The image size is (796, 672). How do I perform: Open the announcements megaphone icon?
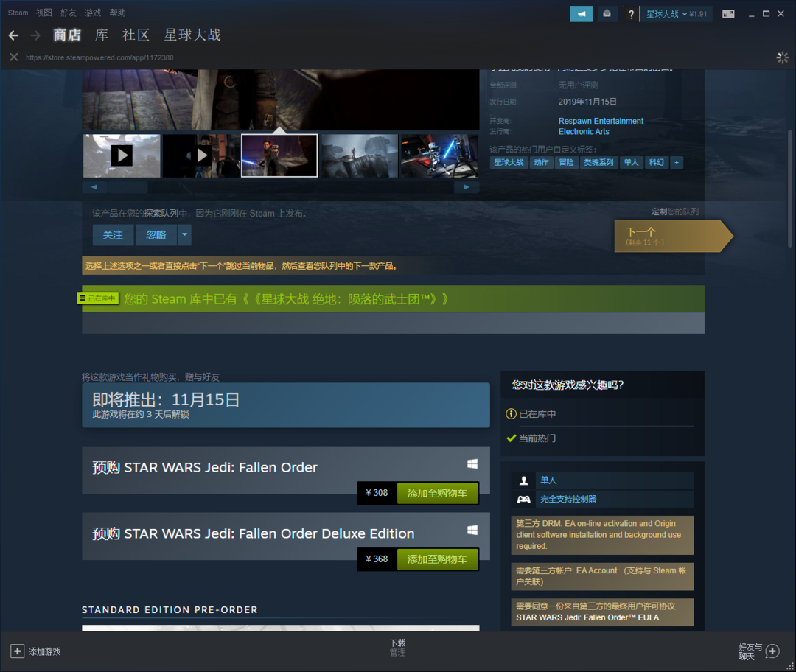[582, 14]
